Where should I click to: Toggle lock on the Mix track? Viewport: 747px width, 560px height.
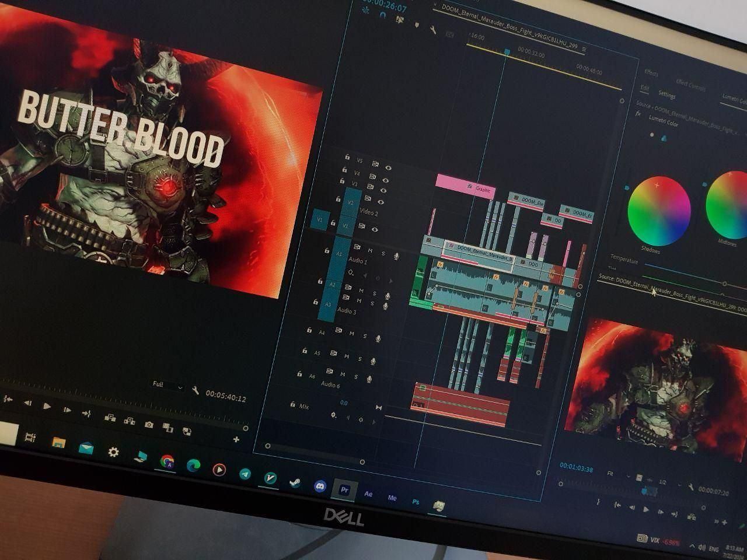coord(292,404)
